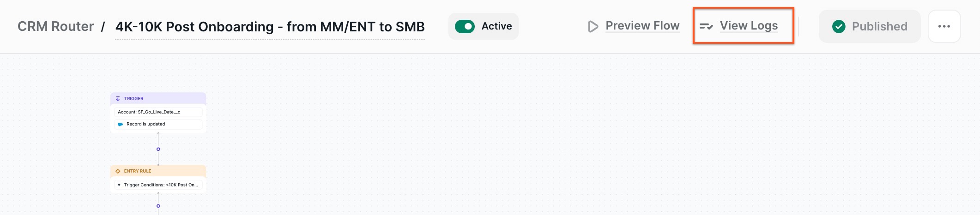Viewport: 980px width, 215px height.
Task: Click the Trigger node header icon
Action: [x=118, y=99]
